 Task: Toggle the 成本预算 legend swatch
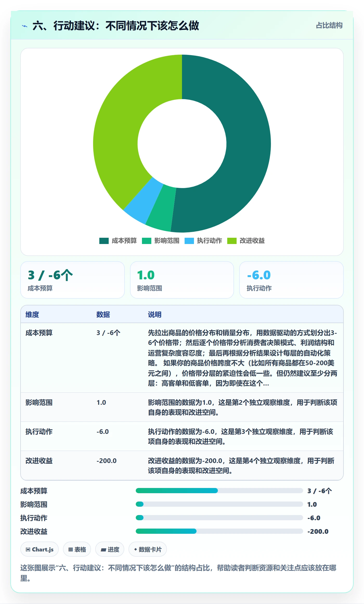104,241
